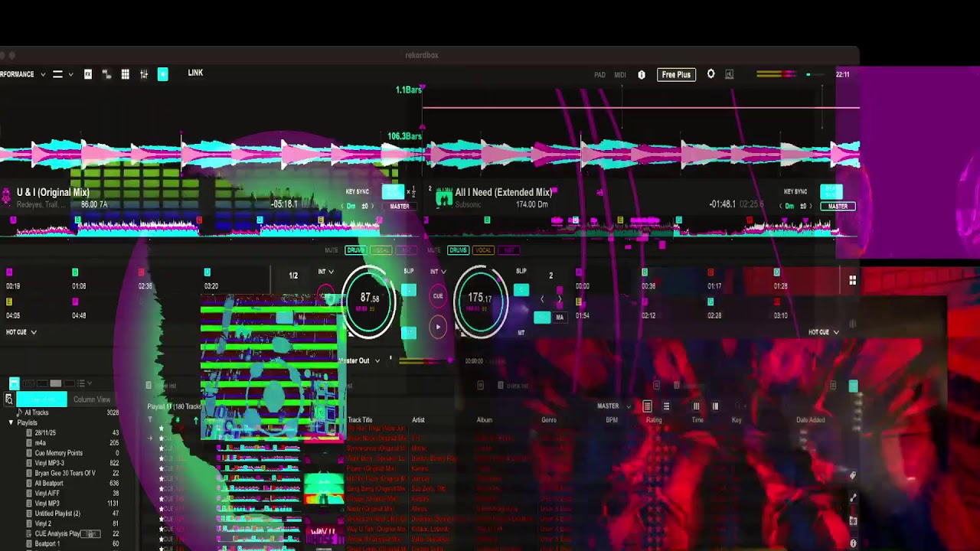Screen dimensions: 980x551
Task: Toggle deck 2 cyan BEAT SYNC button
Action: pyautogui.click(x=831, y=192)
